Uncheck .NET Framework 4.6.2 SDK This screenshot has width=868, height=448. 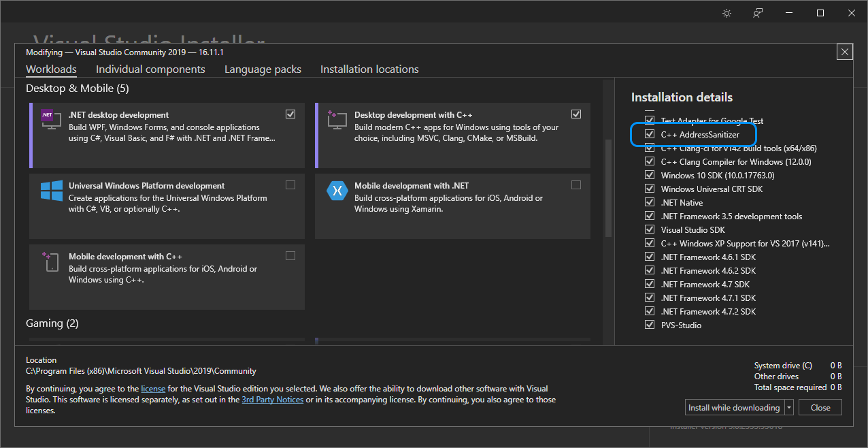point(650,271)
